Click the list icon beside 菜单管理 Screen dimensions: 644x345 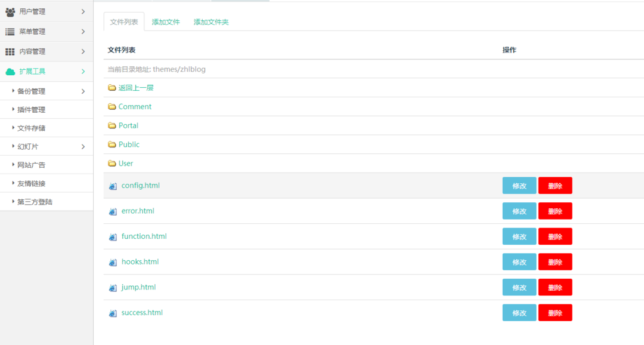tap(10, 32)
